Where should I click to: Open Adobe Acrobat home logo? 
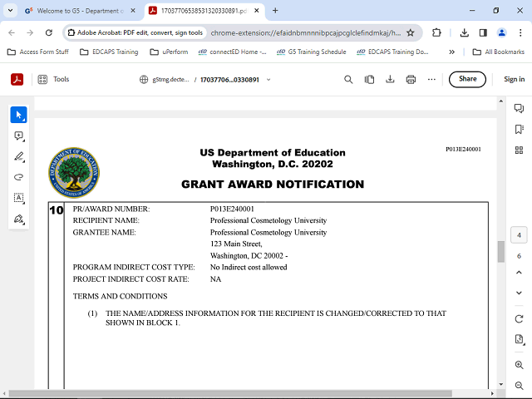(x=17, y=80)
